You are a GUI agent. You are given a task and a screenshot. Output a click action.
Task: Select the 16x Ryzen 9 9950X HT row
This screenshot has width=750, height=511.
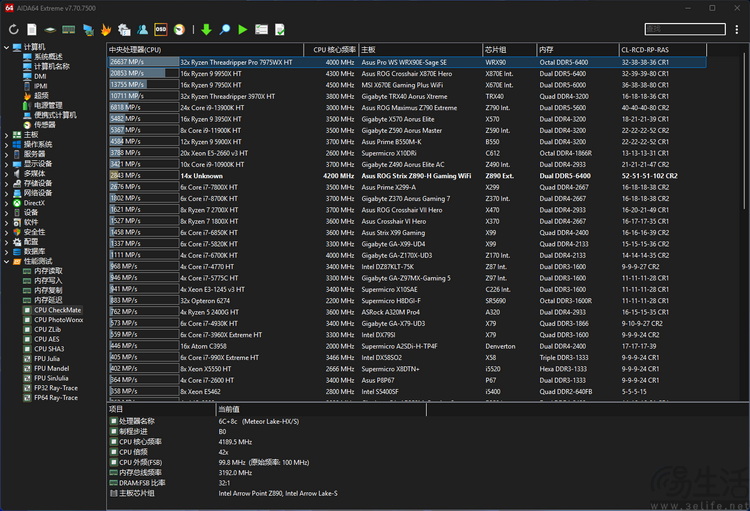pos(407,74)
